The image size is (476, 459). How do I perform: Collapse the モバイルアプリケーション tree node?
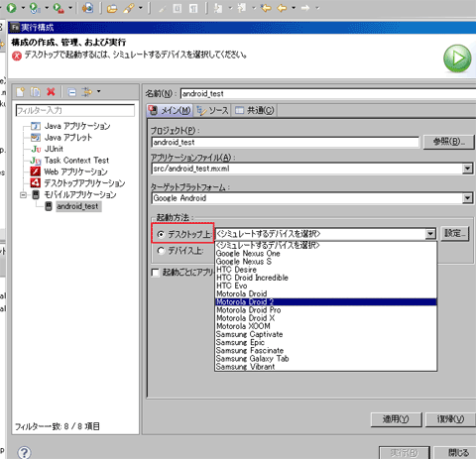point(23,195)
